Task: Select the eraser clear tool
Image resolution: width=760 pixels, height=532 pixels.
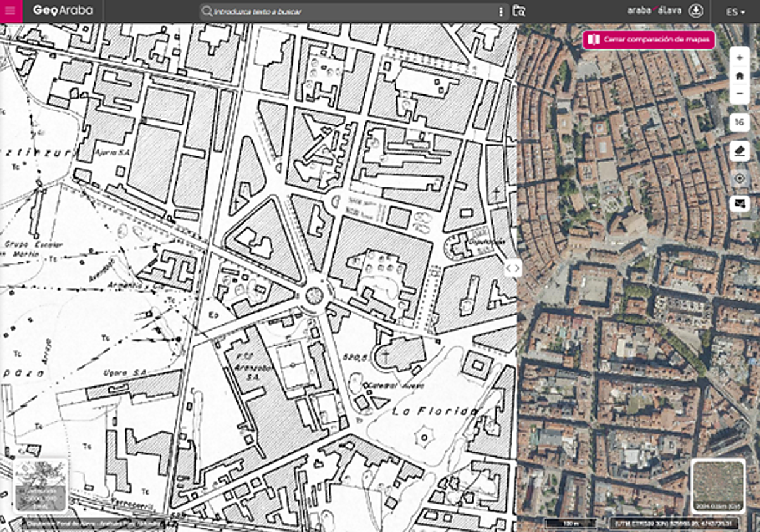Action: [739, 151]
